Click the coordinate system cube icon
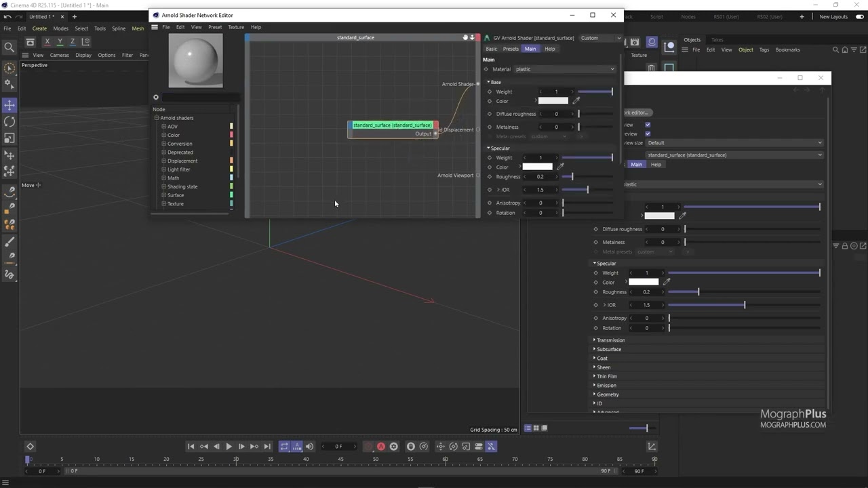Viewport: 868px width, 488px height. pyautogui.click(x=85, y=42)
